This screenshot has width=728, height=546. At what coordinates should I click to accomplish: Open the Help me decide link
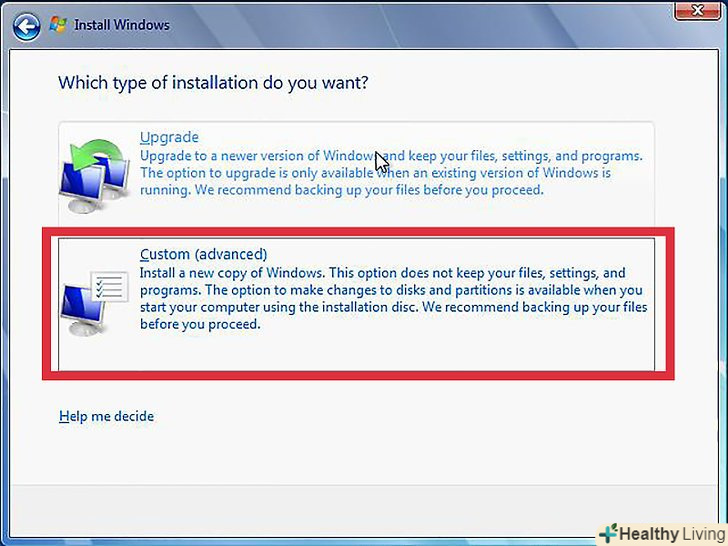[x=106, y=416]
